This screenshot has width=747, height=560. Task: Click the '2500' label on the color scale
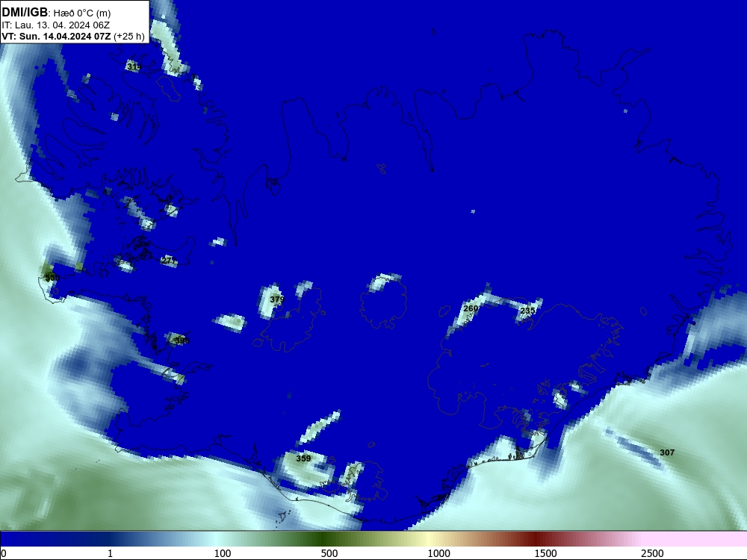[x=652, y=553]
